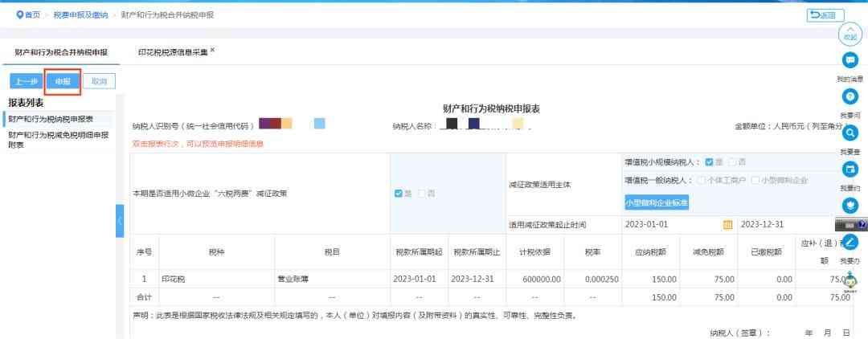
Task: Check 否 for 六税两费 reduction policy
Action: tap(421, 194)
